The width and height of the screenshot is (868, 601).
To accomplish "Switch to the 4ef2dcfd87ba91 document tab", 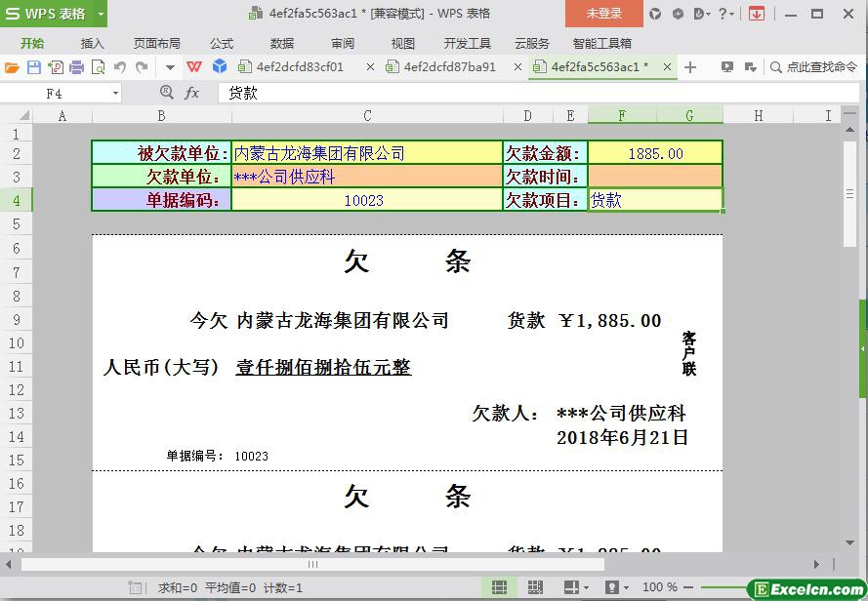I will (449, 67).
